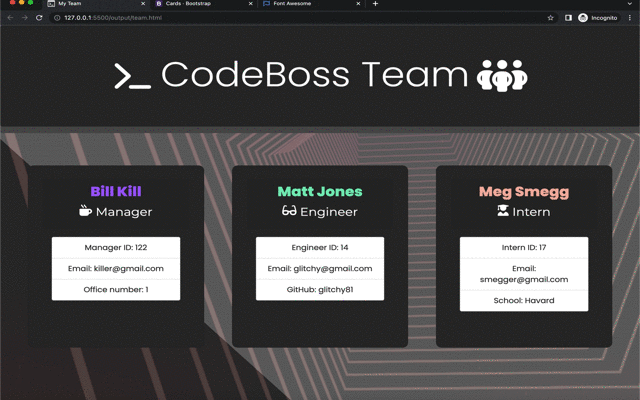The image size is (640, 400).
Task: Expand the tab search chevron
Action: pos(630,4)
